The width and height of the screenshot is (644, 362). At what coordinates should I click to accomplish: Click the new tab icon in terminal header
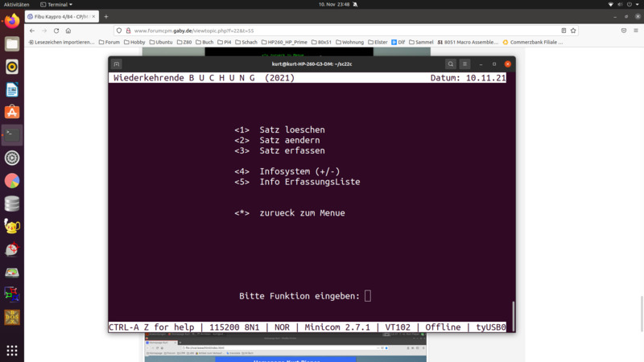click(x=117, y=64)
